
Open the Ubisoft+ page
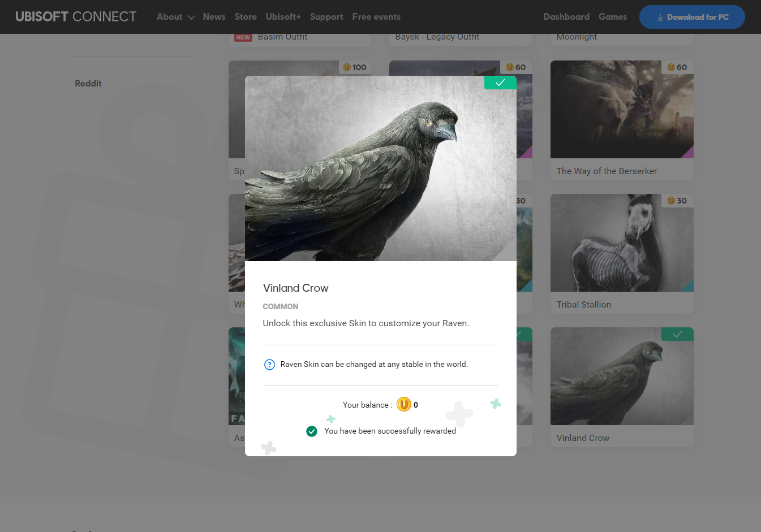(x=283, y=17)
